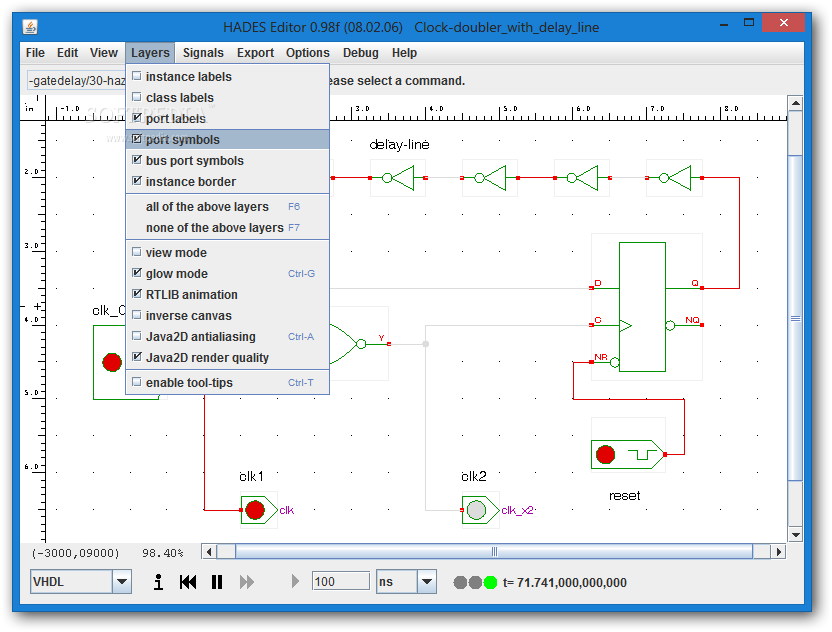Open the Edit menu
The height and width of the screenshot is (632, 832).
tap(67, 53)
